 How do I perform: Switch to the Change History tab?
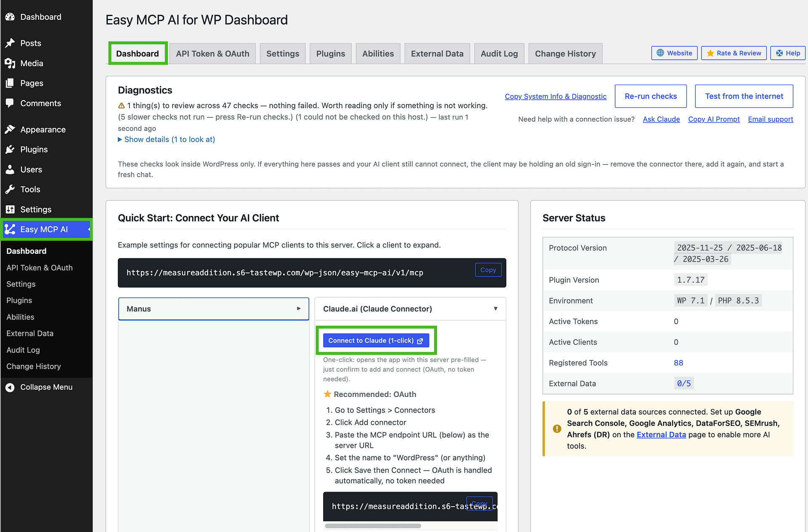pos(565,53)
